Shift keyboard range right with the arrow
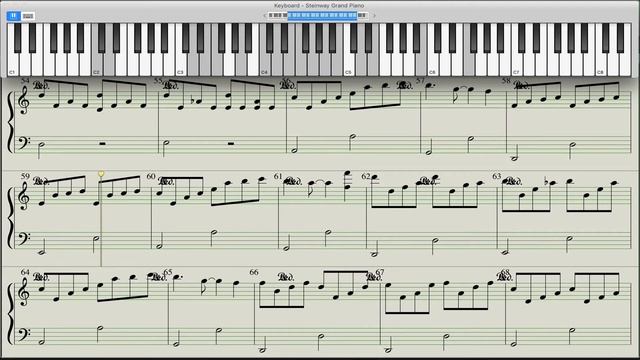 coord(374,16)
